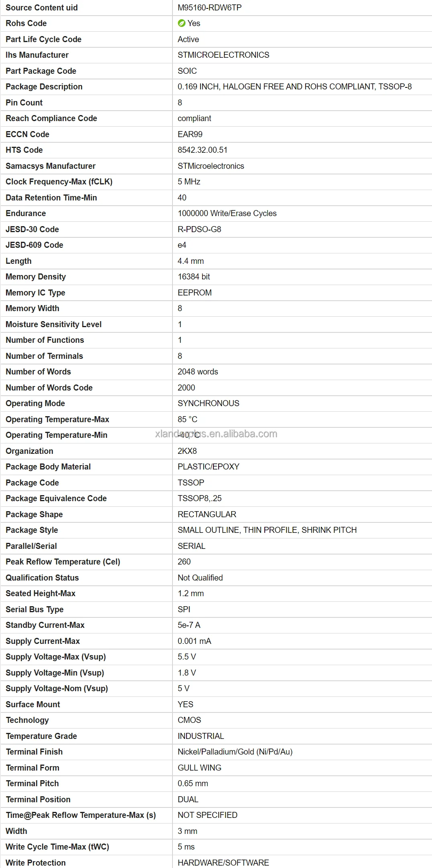Select the HARDWARE/SOFTWARE value
This screenshot has height=868, width=432.
pos(223,862)
